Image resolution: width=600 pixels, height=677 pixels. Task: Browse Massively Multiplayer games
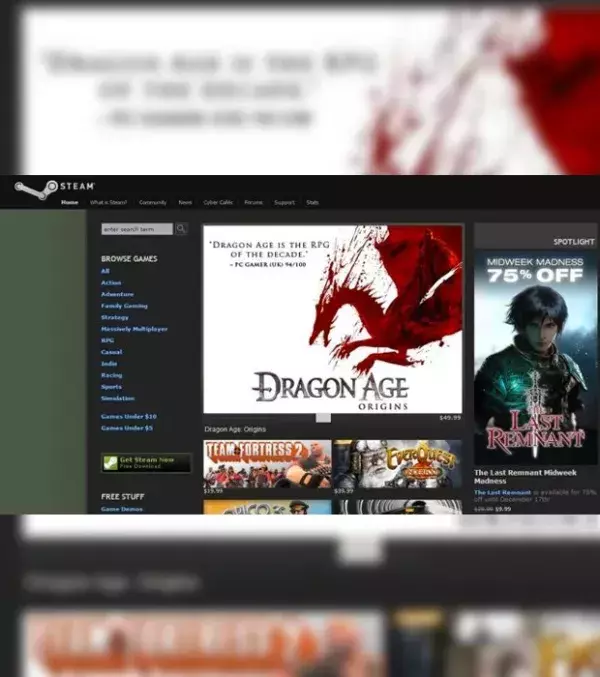134,329
